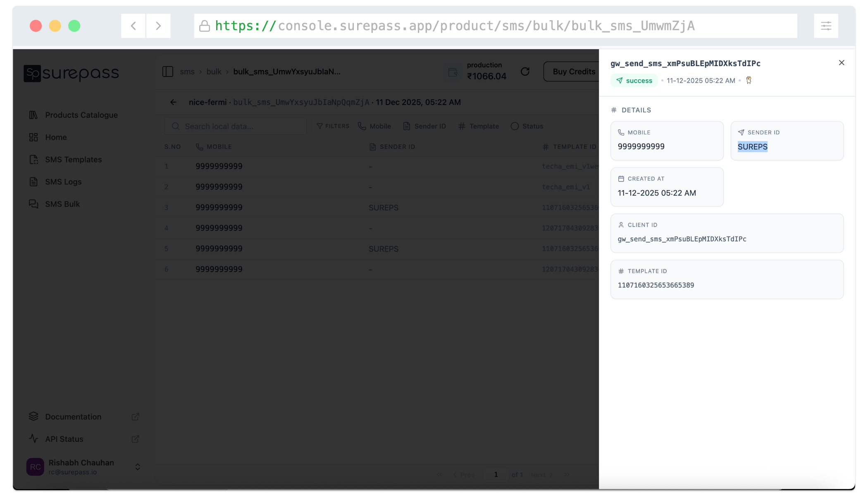
Task: Click the Buy Credits button
Action: [574, 72]
